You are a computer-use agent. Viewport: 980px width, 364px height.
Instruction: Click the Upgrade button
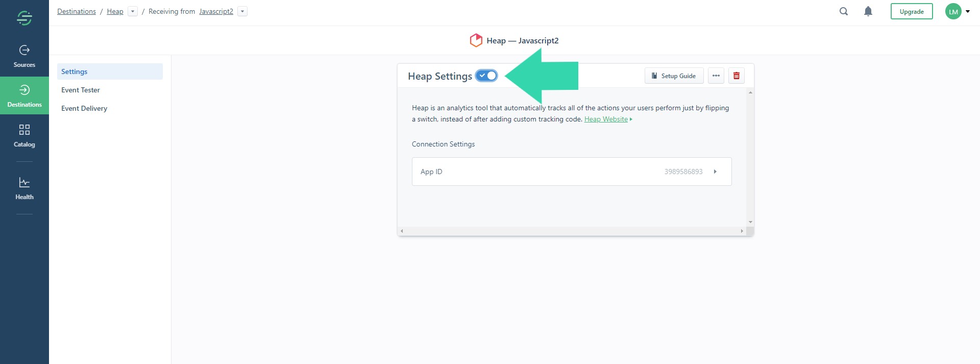911,11
